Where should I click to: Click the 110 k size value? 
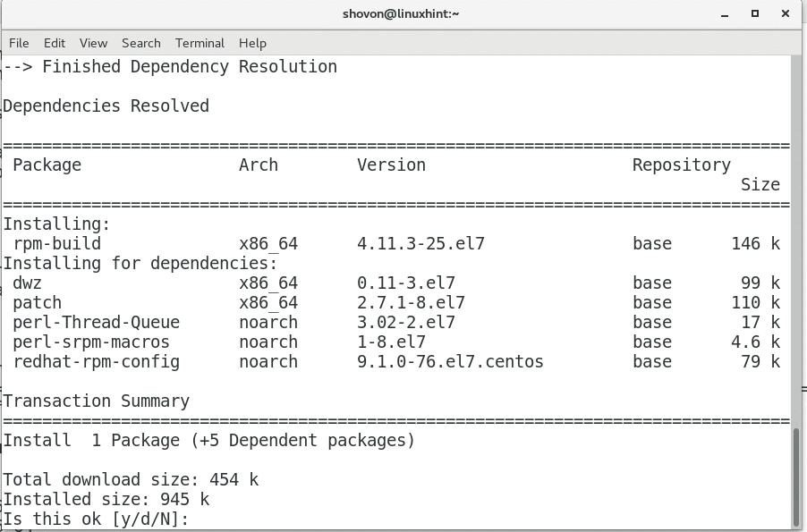(755, 302)
